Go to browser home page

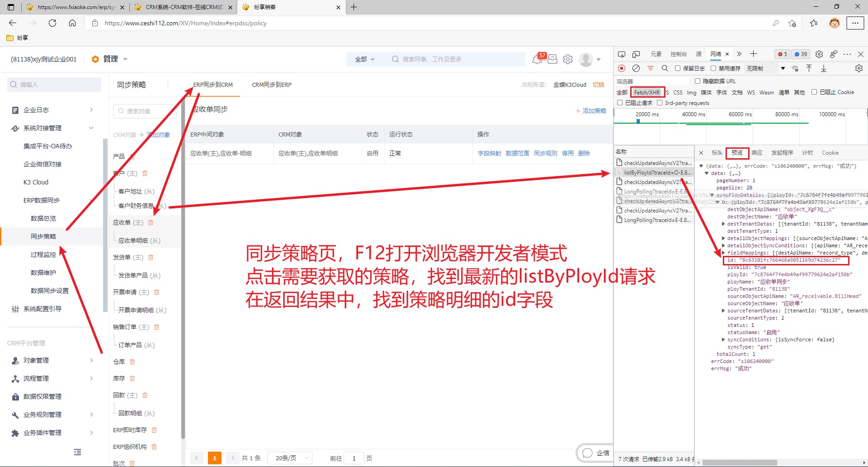point(72,23)
